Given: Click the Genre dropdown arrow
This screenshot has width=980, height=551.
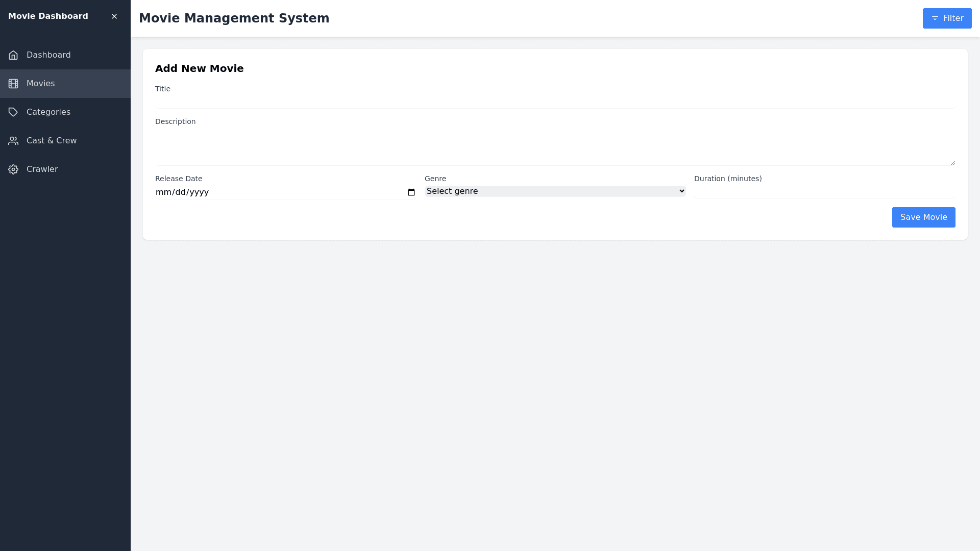Looking at the screenshot, I should click(681, 191).
